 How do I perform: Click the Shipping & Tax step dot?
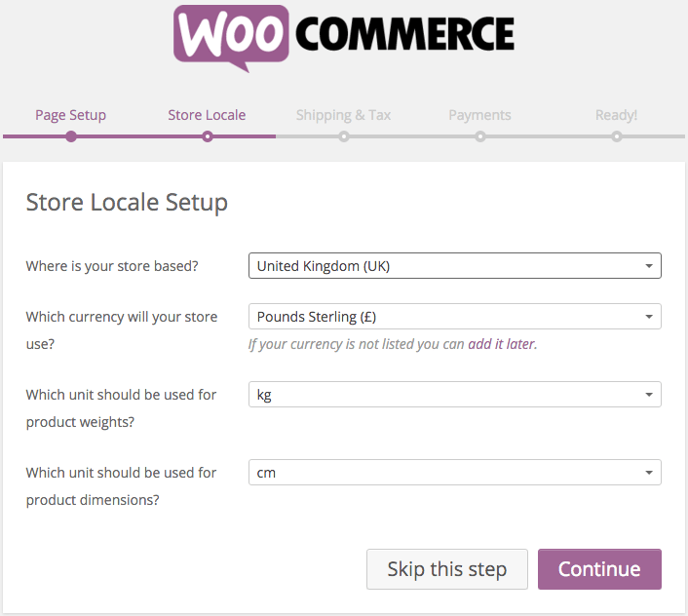pos(344,136)
